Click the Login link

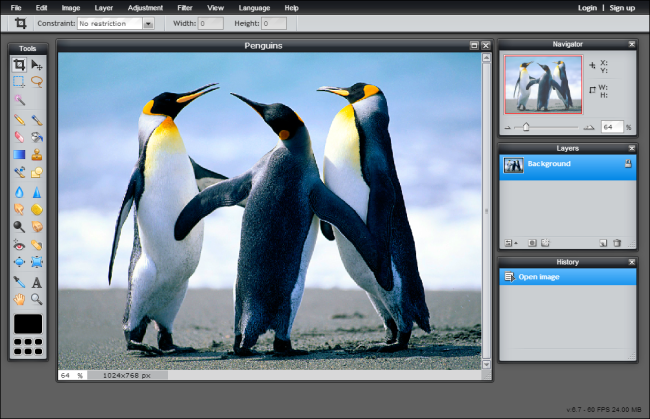pyautogui.click(x=587, y=7)
